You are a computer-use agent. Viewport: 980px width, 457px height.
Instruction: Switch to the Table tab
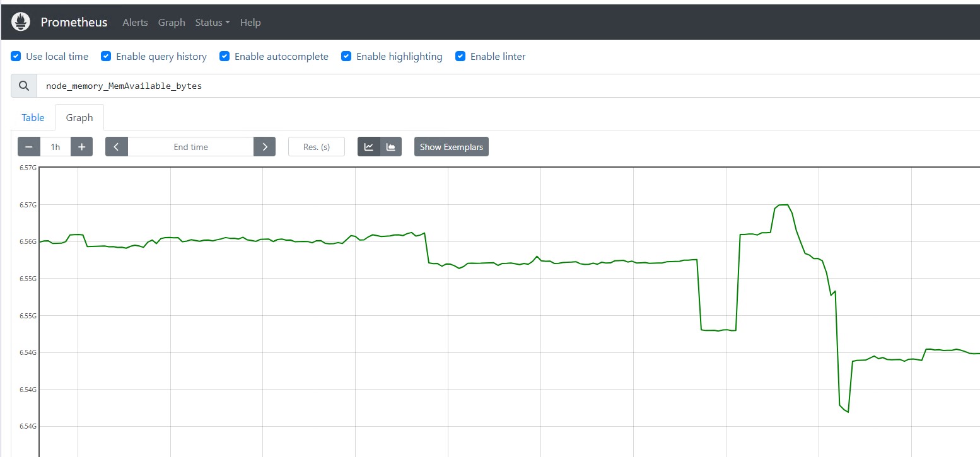pyautogui.click(x=33, y=117)
